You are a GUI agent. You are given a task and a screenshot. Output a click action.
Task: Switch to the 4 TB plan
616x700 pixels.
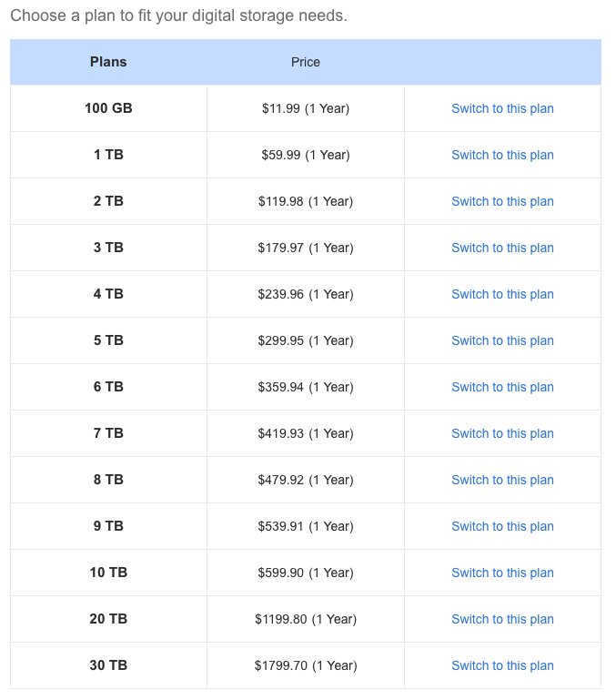(x=502, y=294)
